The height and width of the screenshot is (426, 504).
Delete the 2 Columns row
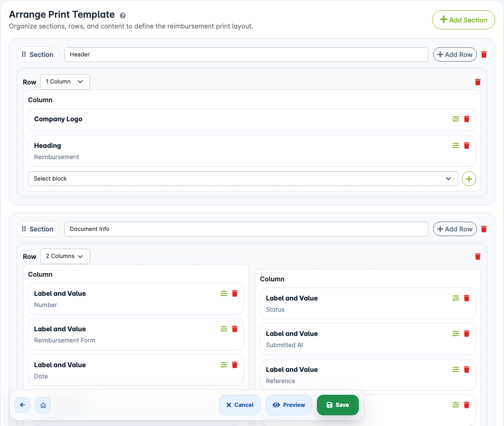coord(478,257)
